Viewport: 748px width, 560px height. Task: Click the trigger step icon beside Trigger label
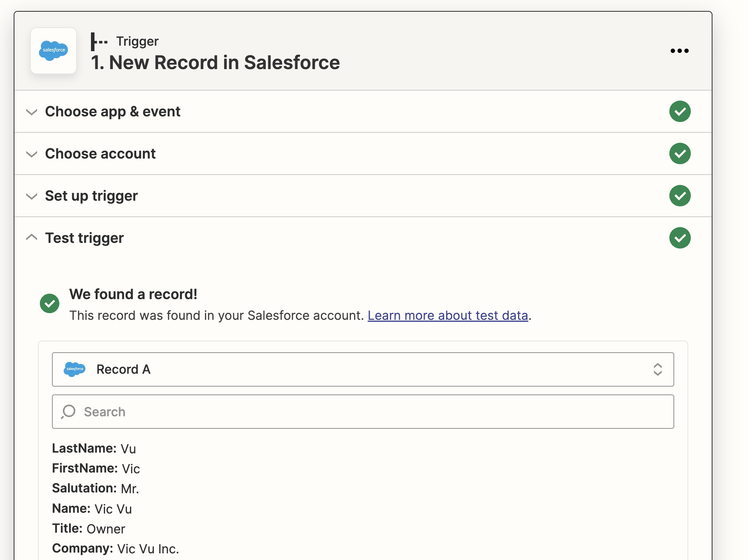99,41
